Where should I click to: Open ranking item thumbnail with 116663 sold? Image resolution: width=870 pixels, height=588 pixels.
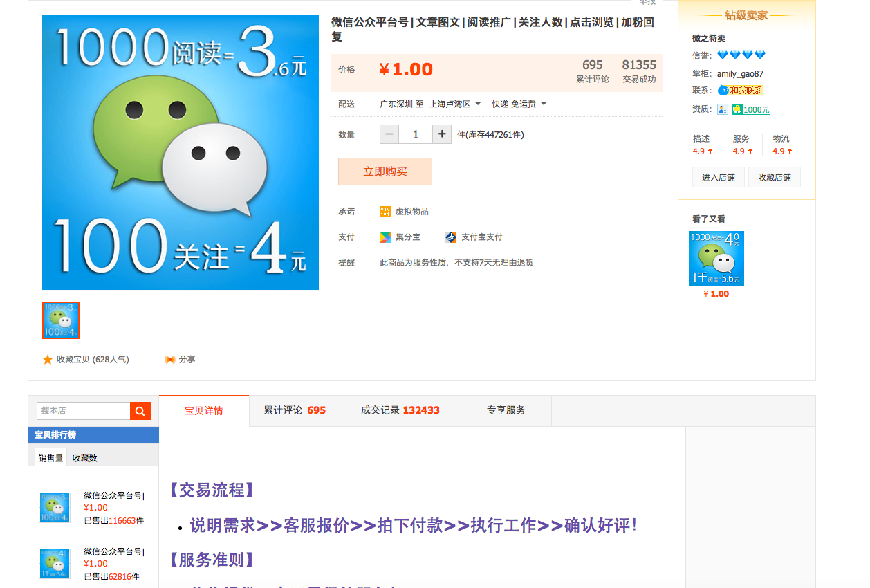coord(55,508)
